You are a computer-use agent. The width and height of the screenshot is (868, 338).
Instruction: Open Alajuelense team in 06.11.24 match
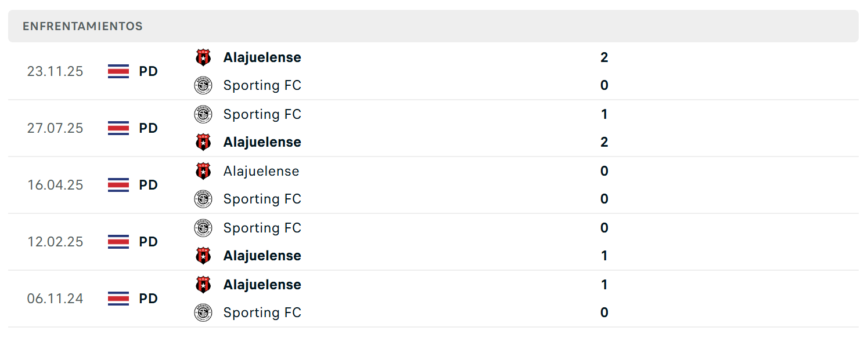[262, 285]
